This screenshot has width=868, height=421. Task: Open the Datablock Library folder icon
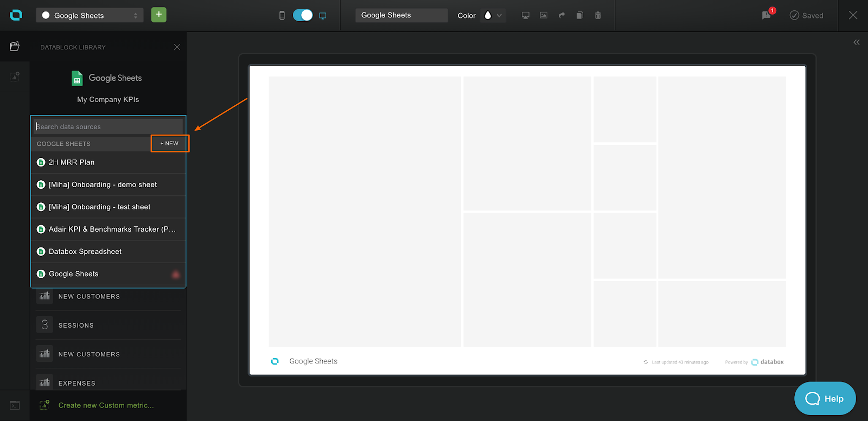[15, 47]
